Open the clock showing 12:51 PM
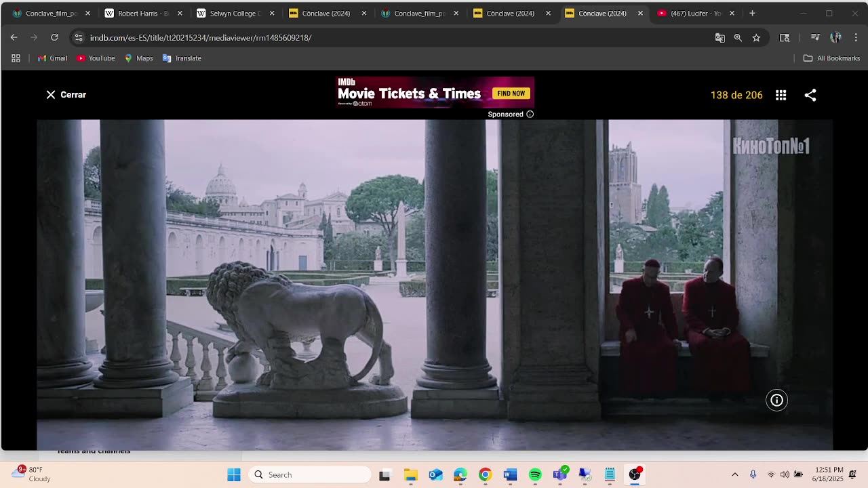This screenshot has width=868, height=488. (x=829, y=474)
